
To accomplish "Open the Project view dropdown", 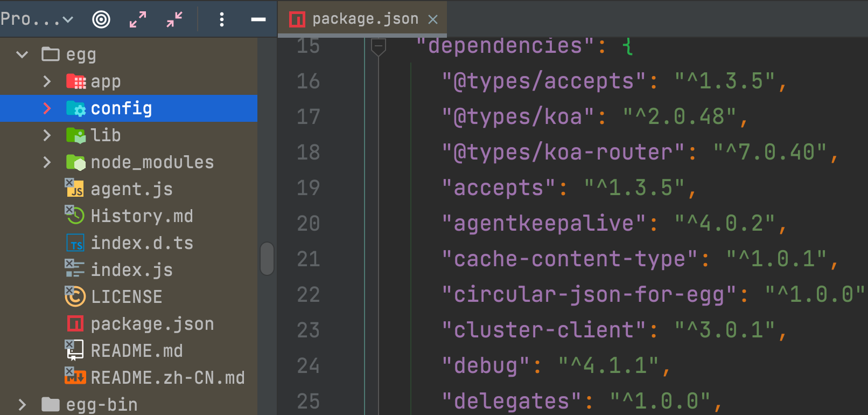I will 37,19.
